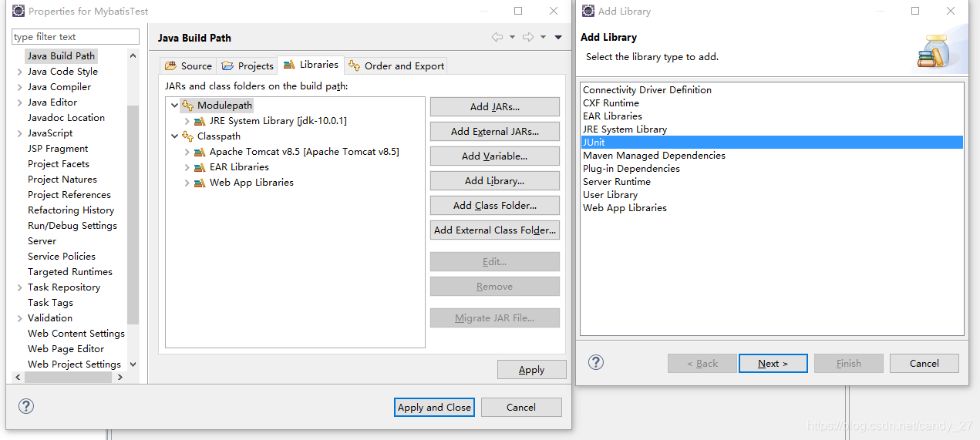Switch to the Projects tab
Screen dimensions: 980x440
247,65
